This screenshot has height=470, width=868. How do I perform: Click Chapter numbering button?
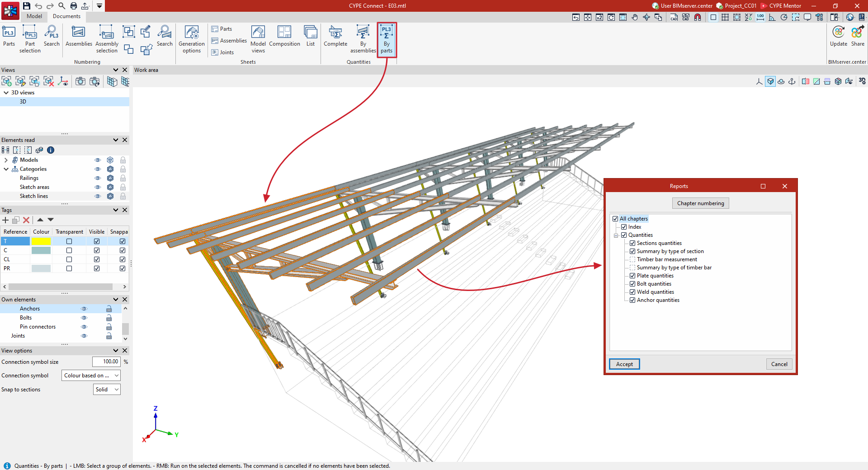pyautogui.click(x=700, y=203)
